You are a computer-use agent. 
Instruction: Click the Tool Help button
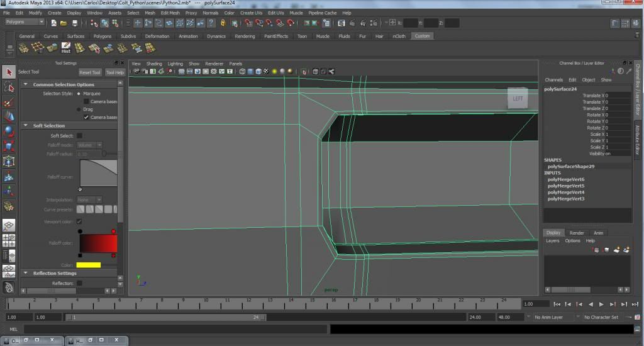[x=114, y=72]
